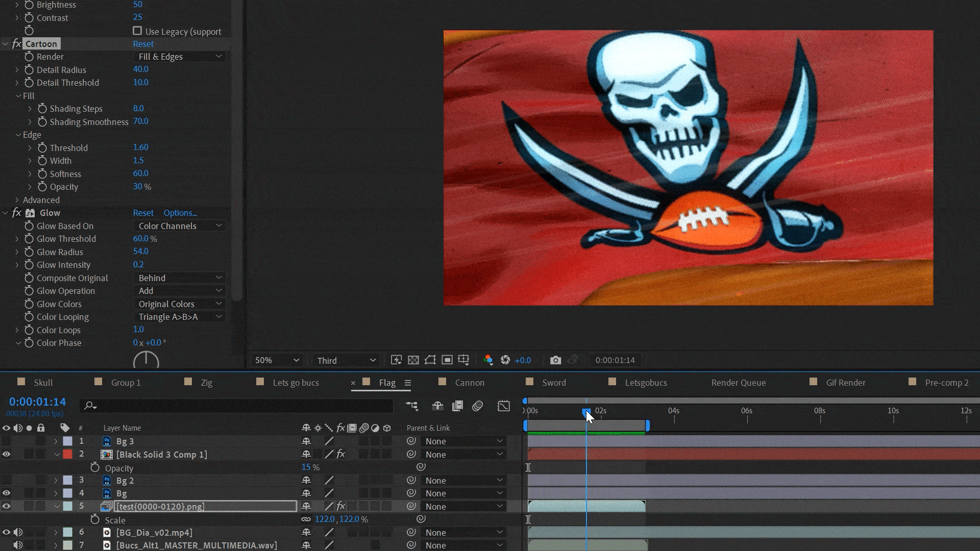980x551 pixels.
Task: Collapse the Edge section
Action: point(18,135)
